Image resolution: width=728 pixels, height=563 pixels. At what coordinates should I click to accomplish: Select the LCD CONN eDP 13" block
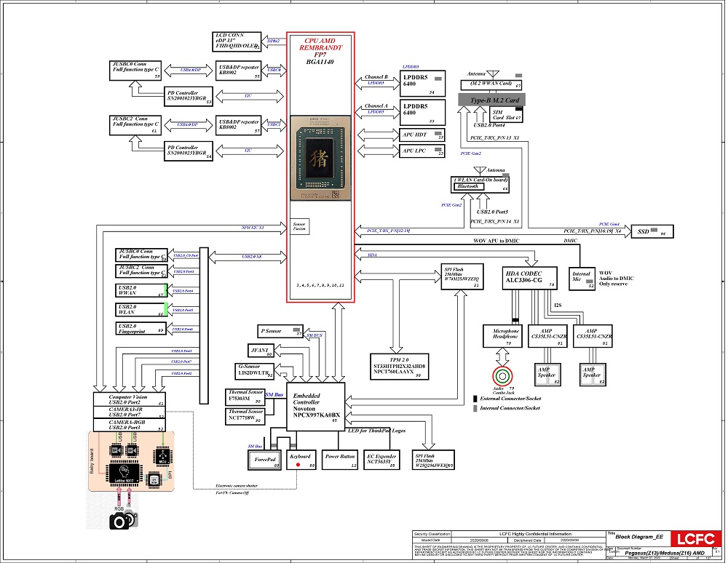(237, 41)
